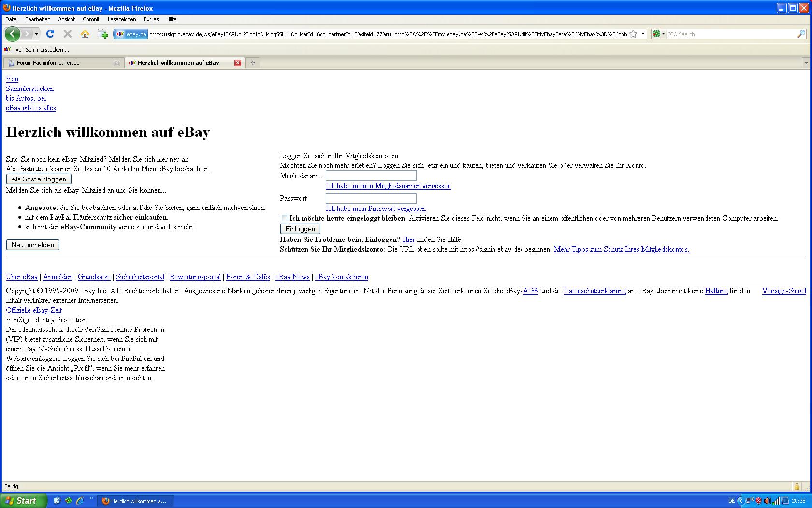812x508 pixels.
Task: Click the Einloggen button
Action: click(x=300, y=229)
